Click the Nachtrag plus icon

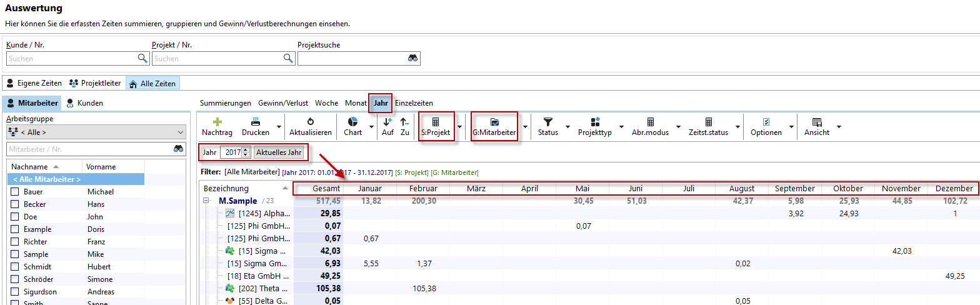[217, 122]
